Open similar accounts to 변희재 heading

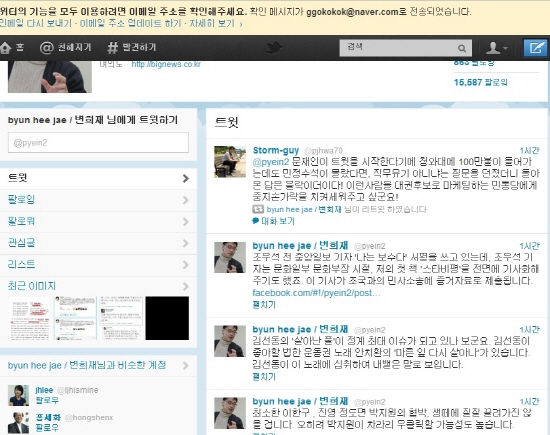(87, 365)
